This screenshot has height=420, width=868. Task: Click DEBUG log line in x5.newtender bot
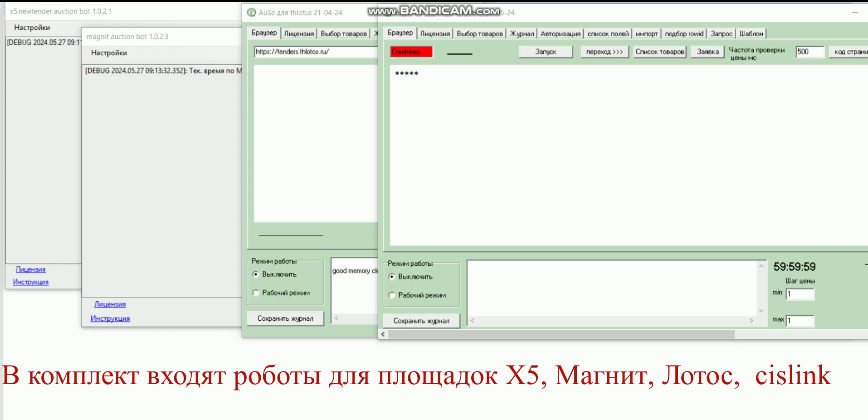44,42
